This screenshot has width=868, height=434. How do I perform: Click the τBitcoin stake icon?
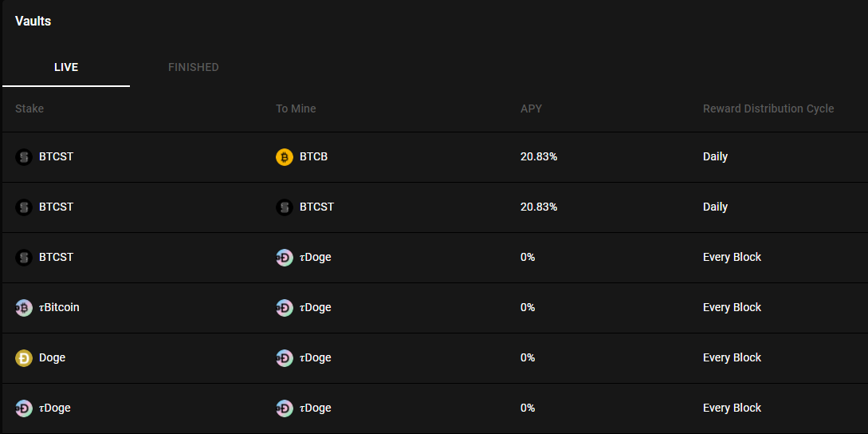point(24,308)
